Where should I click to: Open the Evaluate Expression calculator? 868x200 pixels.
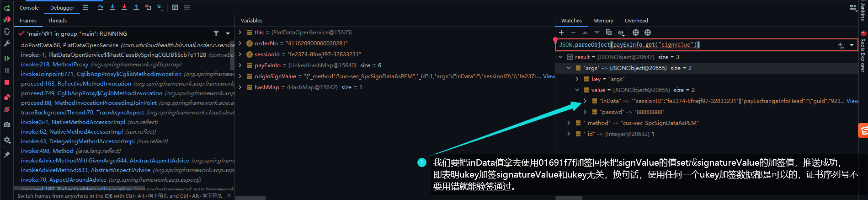click(175, 7)
